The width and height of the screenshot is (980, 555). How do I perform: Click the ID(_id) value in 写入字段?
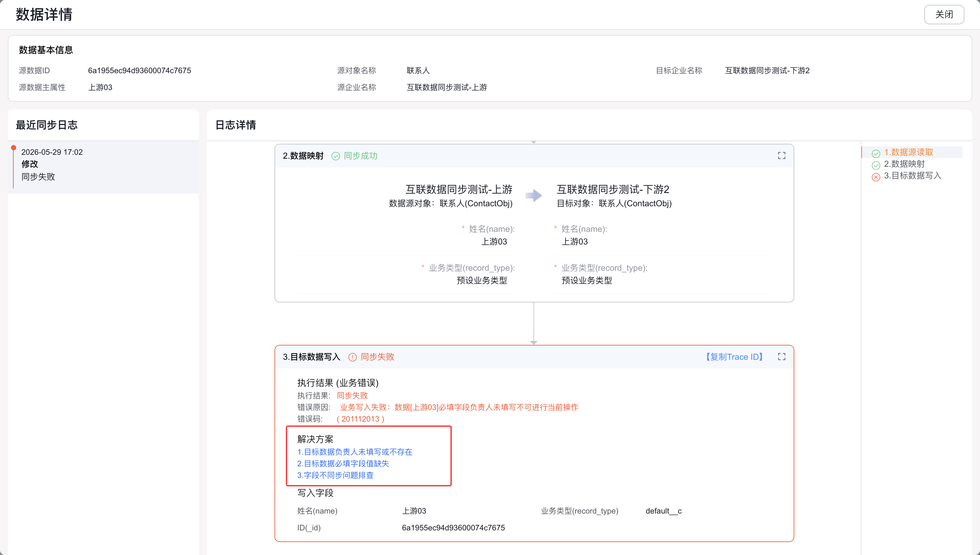point(453,527)
